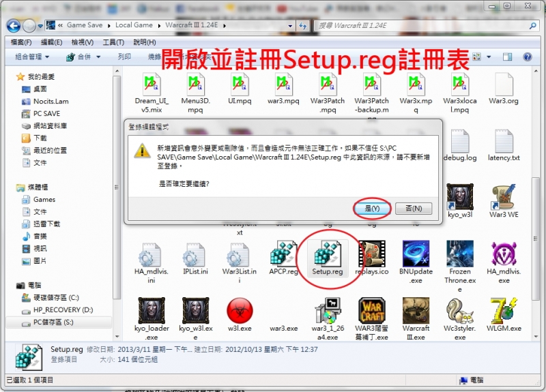546x392 pixels.
Task: Expand recent pages dropdown beside Forward
Action: point(40,26)
